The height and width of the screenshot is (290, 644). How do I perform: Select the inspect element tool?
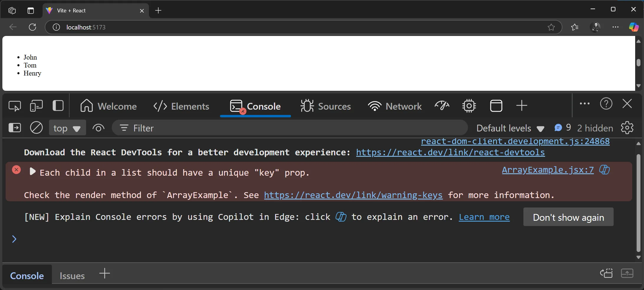coord(15,106)
